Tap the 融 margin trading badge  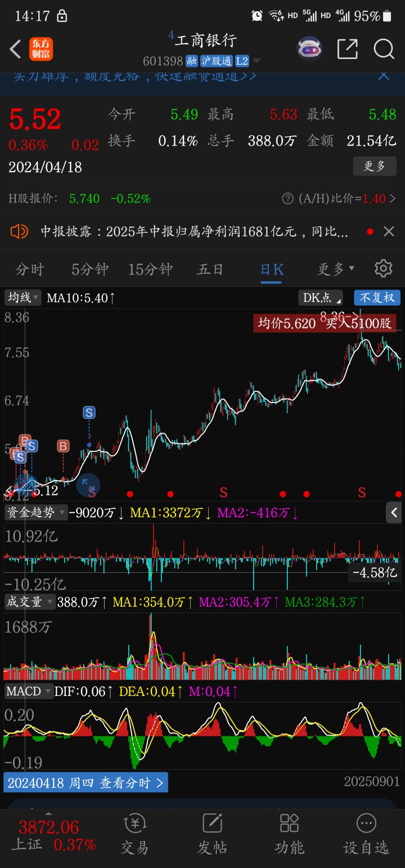coord(192,61)
